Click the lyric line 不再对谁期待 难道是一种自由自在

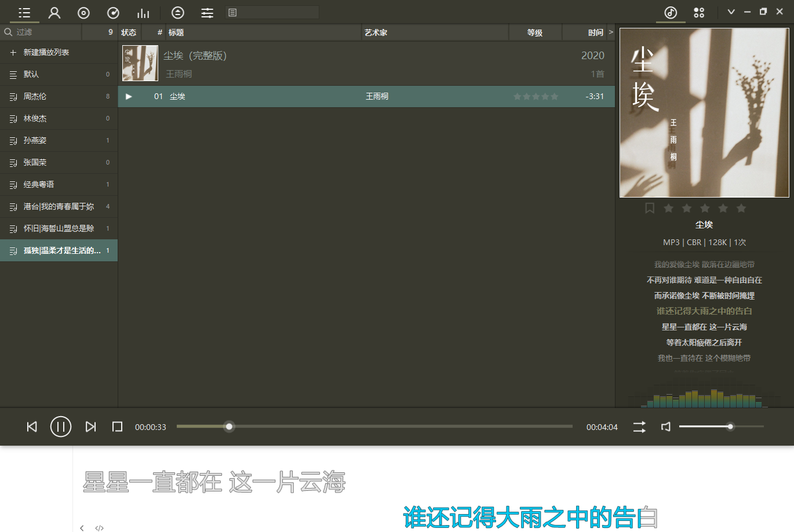point(704,280)
